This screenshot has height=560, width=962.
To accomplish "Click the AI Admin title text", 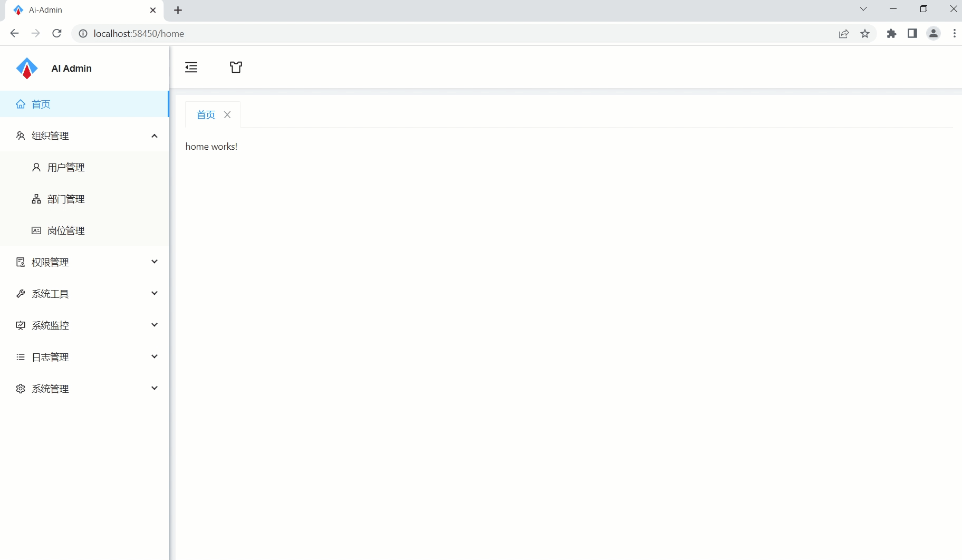I will pyautogui.click(x=72, y=69).
